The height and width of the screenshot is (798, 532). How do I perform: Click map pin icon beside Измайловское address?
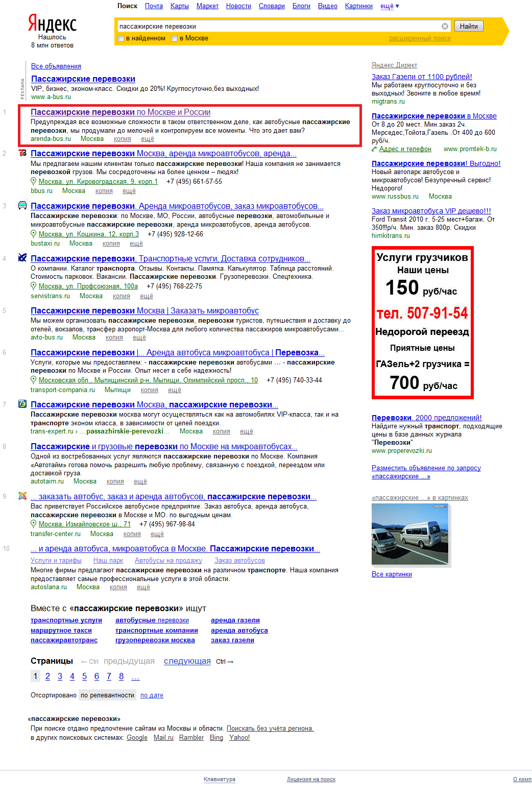point(34,524)
